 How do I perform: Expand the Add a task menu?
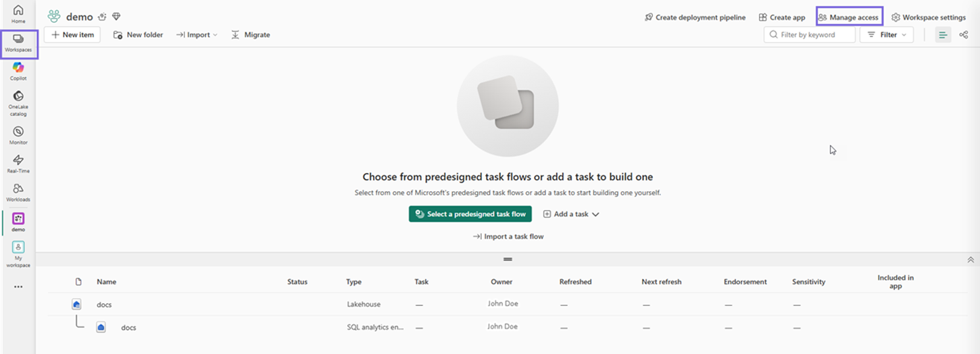click(x=571, y=214)
